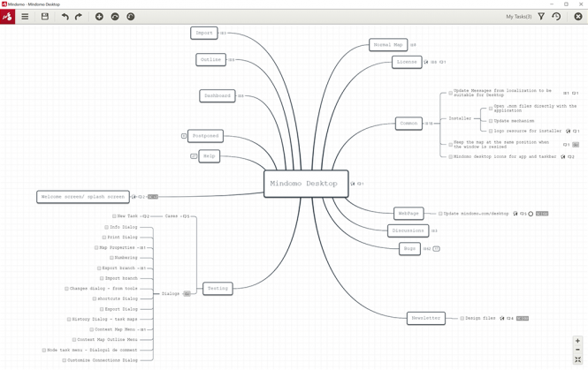Click the progress circle on Update mindomo.com/desktop
Screen dimensions: 588x370
(531, 214)
